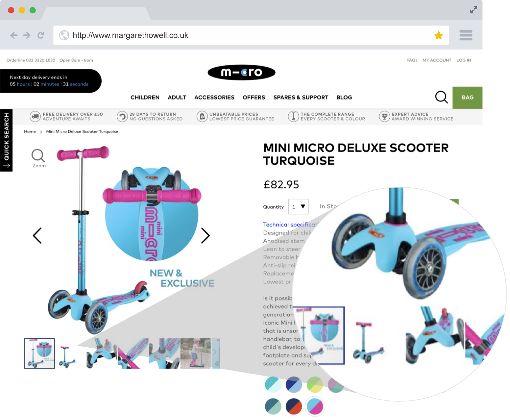Open the Technical specification link
Image resolution: width=510 pixels, height=420 pixels.
[290, 224]
